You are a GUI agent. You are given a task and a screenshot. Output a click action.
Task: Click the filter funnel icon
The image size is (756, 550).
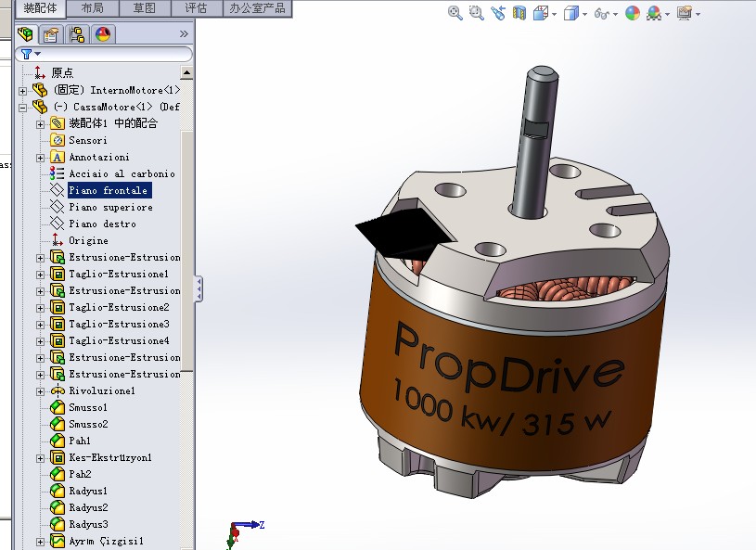(x=27, y=54)
